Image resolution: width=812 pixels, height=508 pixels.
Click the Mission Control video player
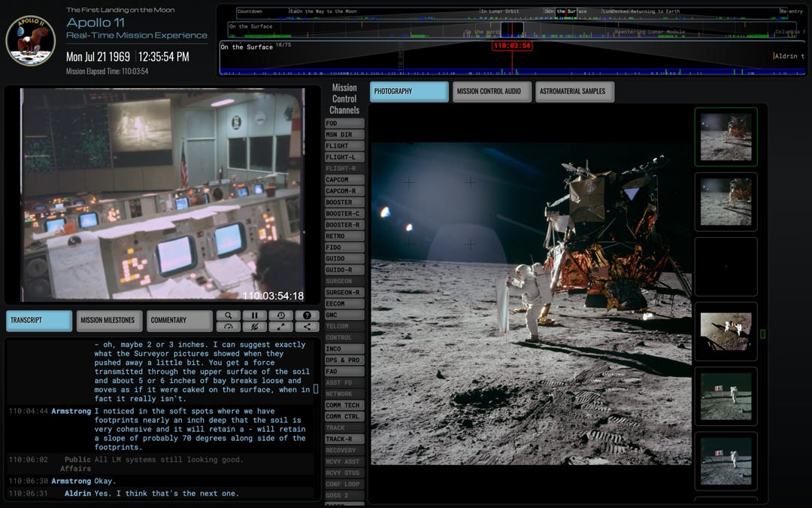(162, 194)
